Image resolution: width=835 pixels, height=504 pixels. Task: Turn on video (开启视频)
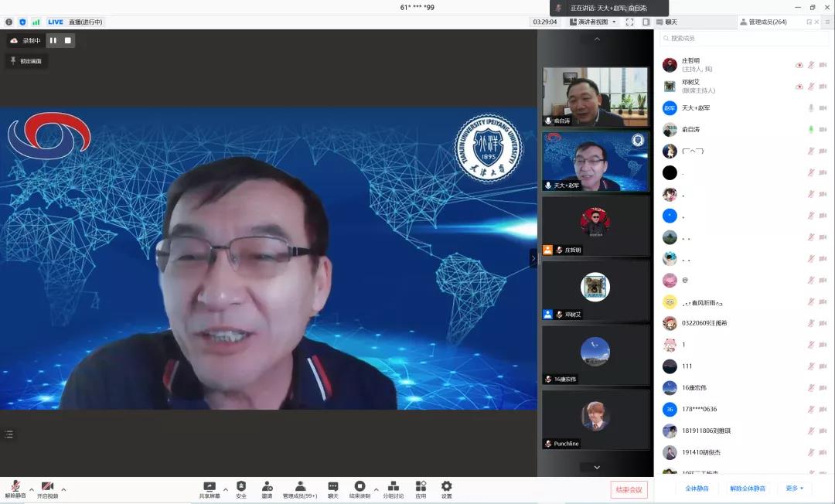tap(47, 488)
